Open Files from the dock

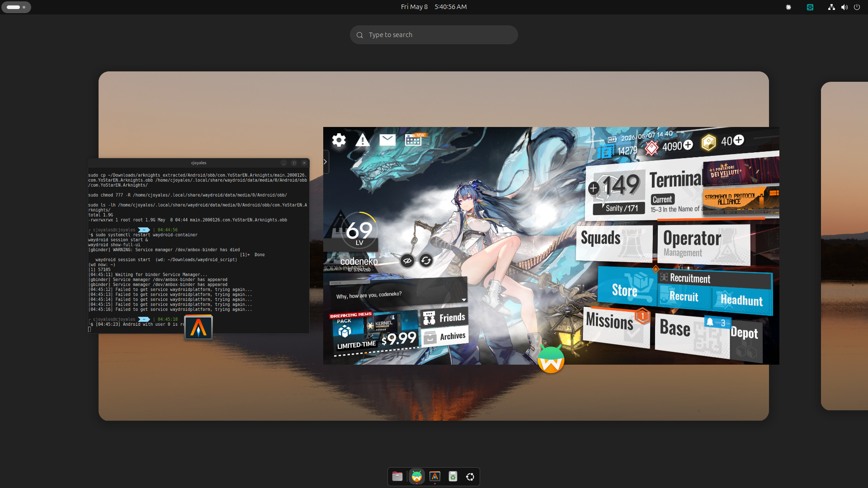click(397, 476)
